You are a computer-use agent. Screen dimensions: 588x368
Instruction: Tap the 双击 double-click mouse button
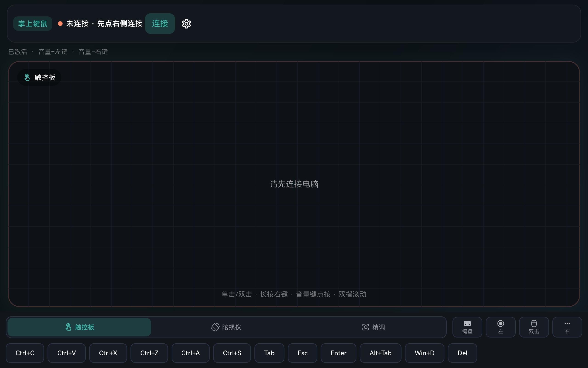[534, 327]
